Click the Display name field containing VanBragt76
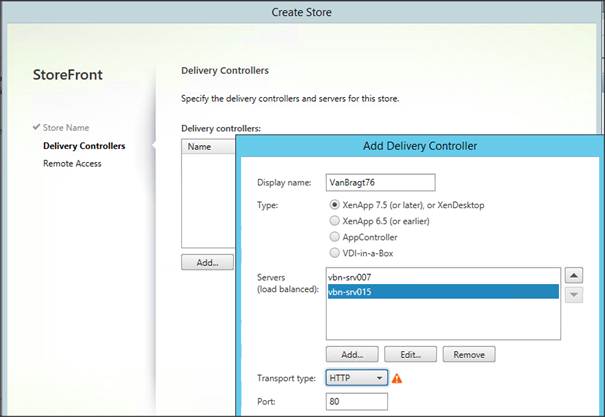This screenshot has height=417, width=605. (x=380, y=182)
